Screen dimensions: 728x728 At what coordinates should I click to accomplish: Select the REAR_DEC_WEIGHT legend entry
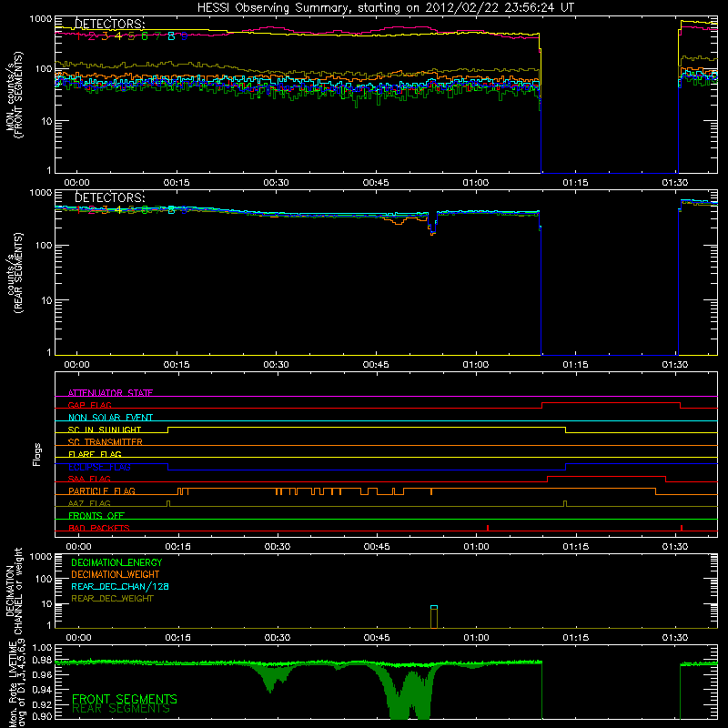tap(112, 599)
